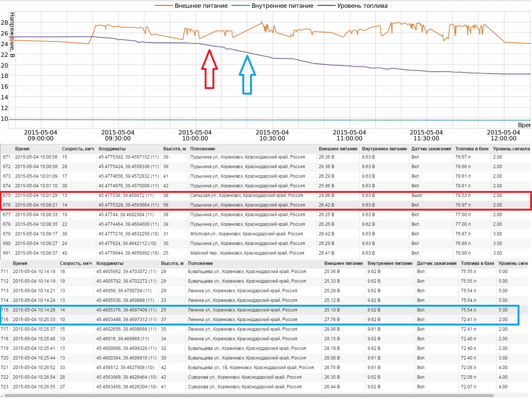
Task: Click the 10:30:00 time axis label
Action: coord(272,135)
